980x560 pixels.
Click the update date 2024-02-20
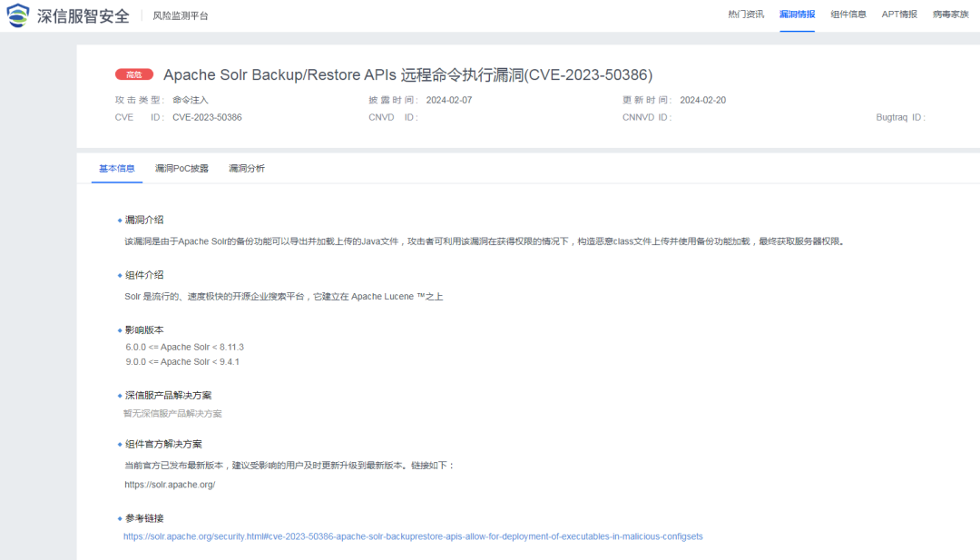[x=703, y=100]
